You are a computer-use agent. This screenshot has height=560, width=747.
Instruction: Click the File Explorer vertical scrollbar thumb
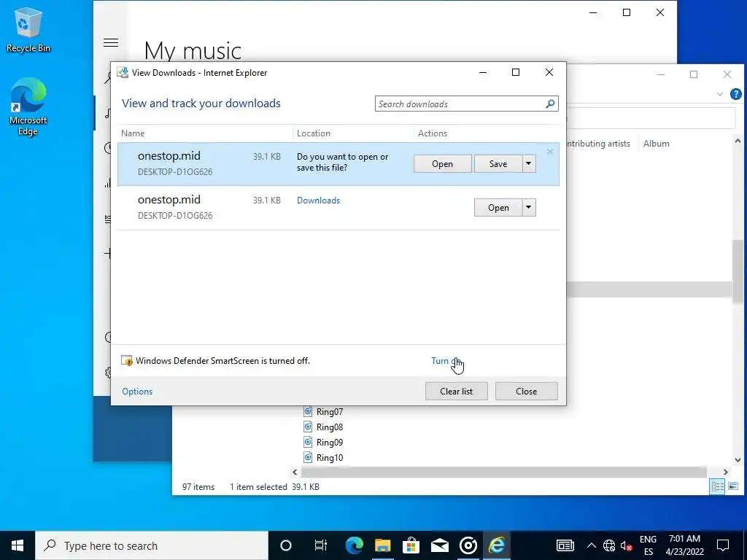click(738, 271)
